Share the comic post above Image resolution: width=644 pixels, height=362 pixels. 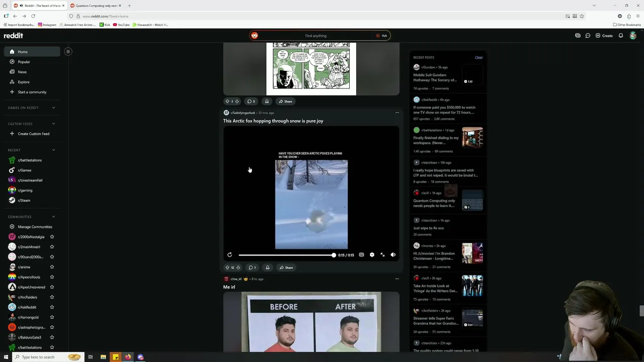(x=285, y=102)
